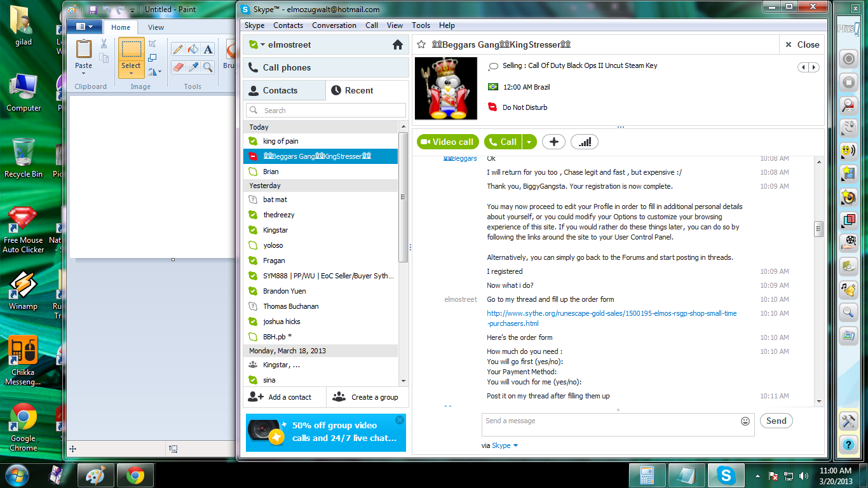Click the contact search field
This screenshot has height=488, width=868.
tap(325, 110)
